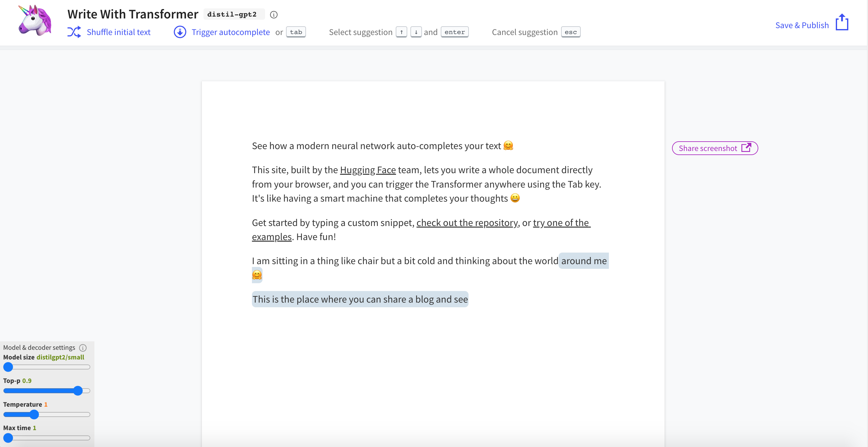This screenshot has width=868, height=447.
Task: Click the Top-p value 0.9
Action: [27, 381]
